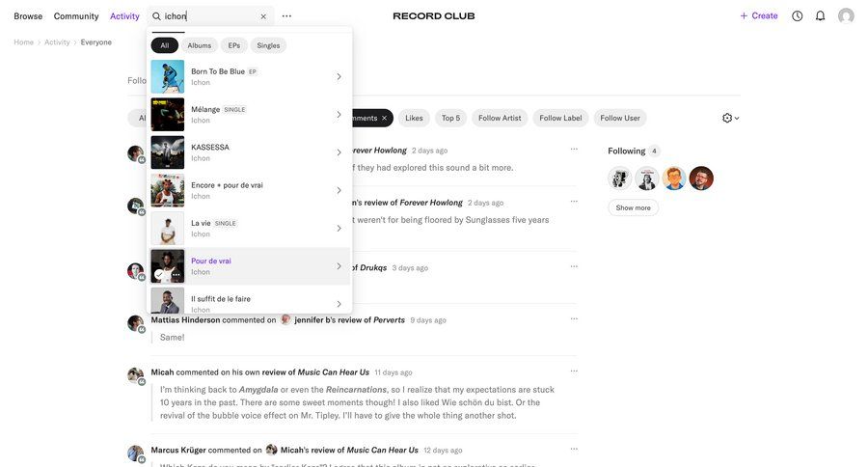The width and height of the screenshot is (868, 467).
Task: Open second followed user avatar
Action: pyautogui.click(x=647, y=179)
